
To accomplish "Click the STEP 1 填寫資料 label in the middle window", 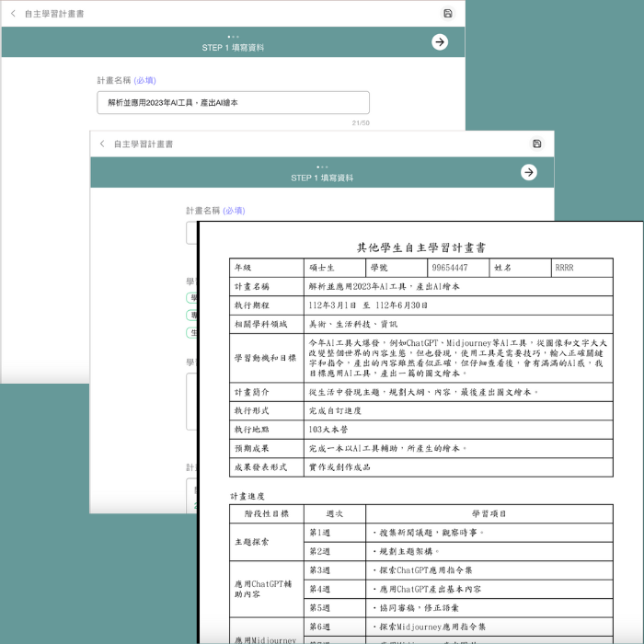I will (322, 178).
